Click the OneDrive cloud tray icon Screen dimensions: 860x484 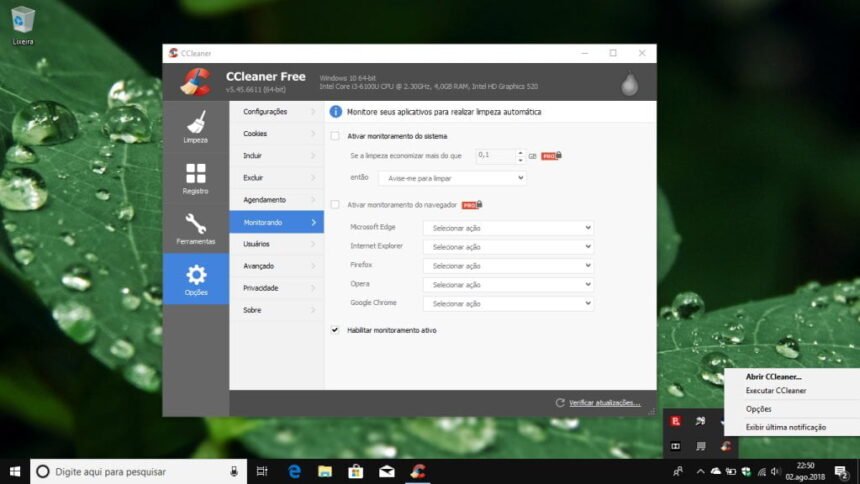tap(716, 471)
